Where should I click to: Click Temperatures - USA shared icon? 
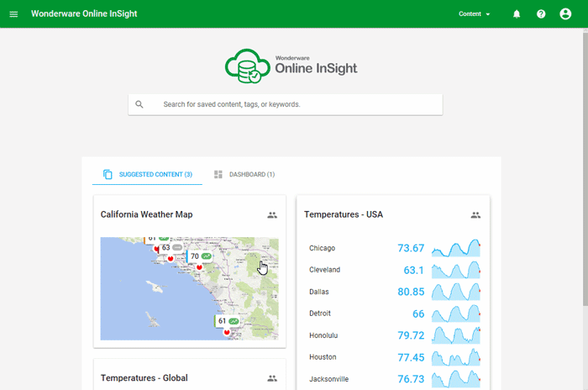475,215
